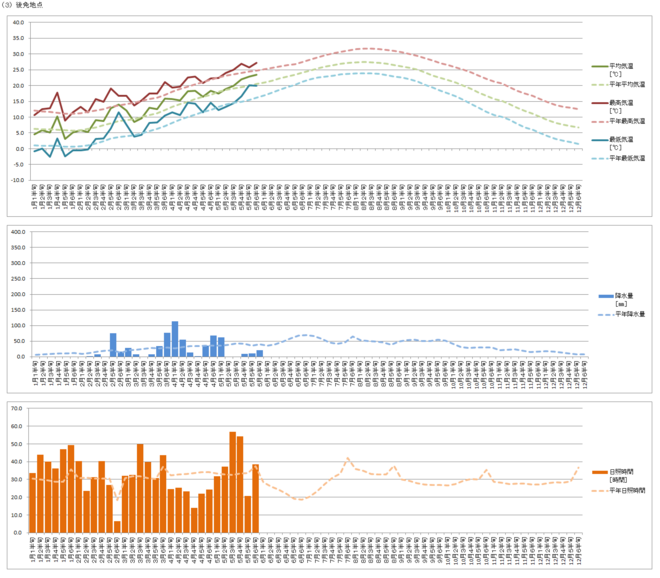Select the 平年平均気温 dashed legend entry
This screenshot has height=578, width=660.
(x=618, y=85)
